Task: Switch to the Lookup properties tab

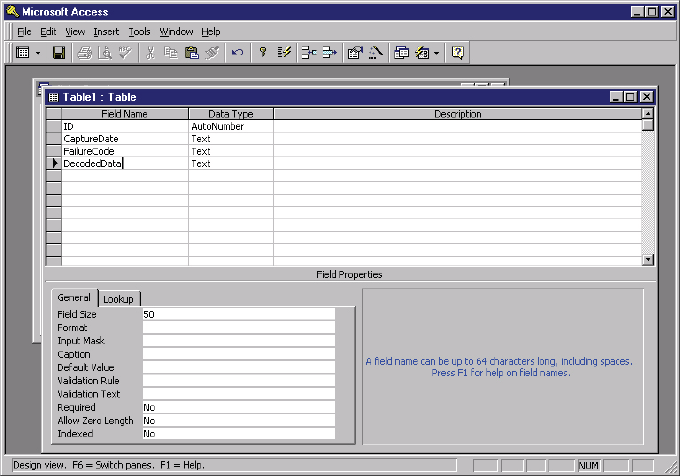Action: click(118, 299)
